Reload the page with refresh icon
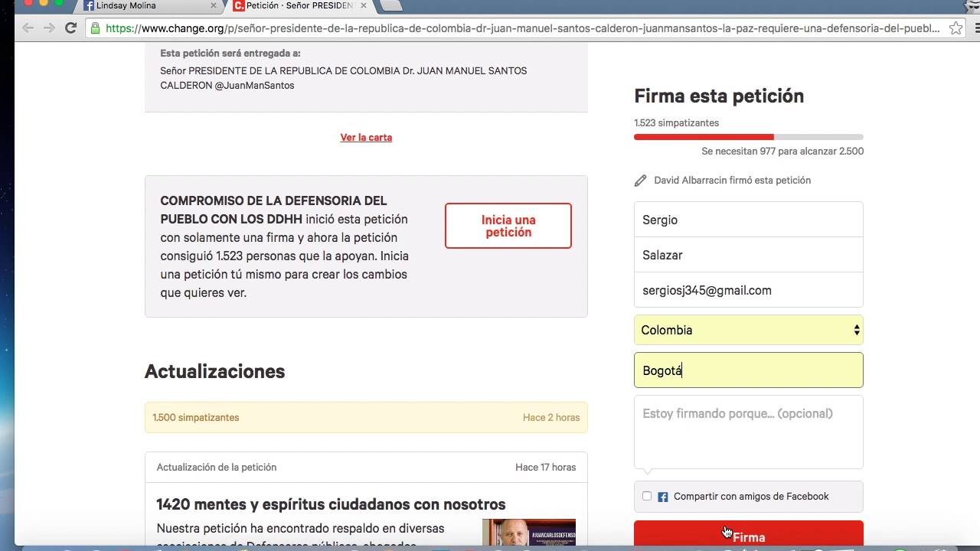Screen dimensions: 980x551 [x=70, y=28]
